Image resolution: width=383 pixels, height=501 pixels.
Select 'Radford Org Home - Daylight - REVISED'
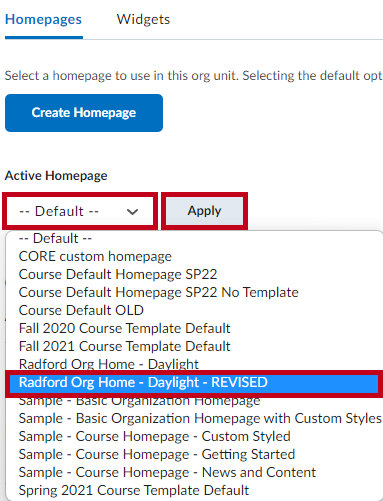tap(194, 383)
